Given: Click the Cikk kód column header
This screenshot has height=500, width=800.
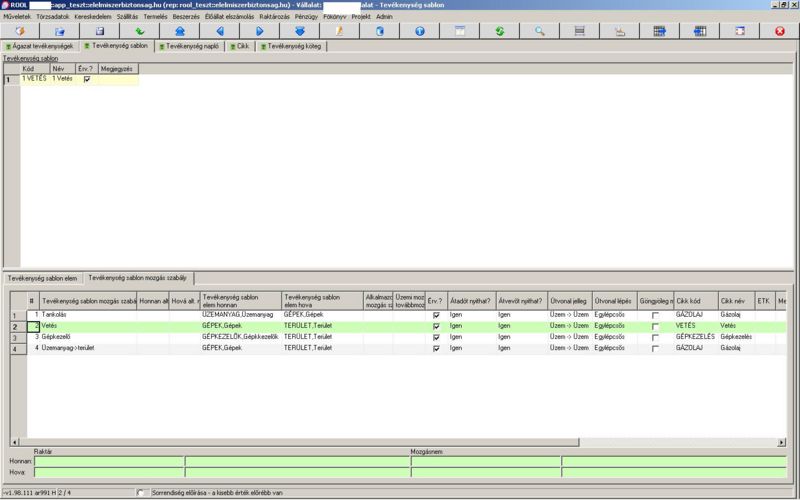Looking at the screenshot, I should tap(695, 299).
